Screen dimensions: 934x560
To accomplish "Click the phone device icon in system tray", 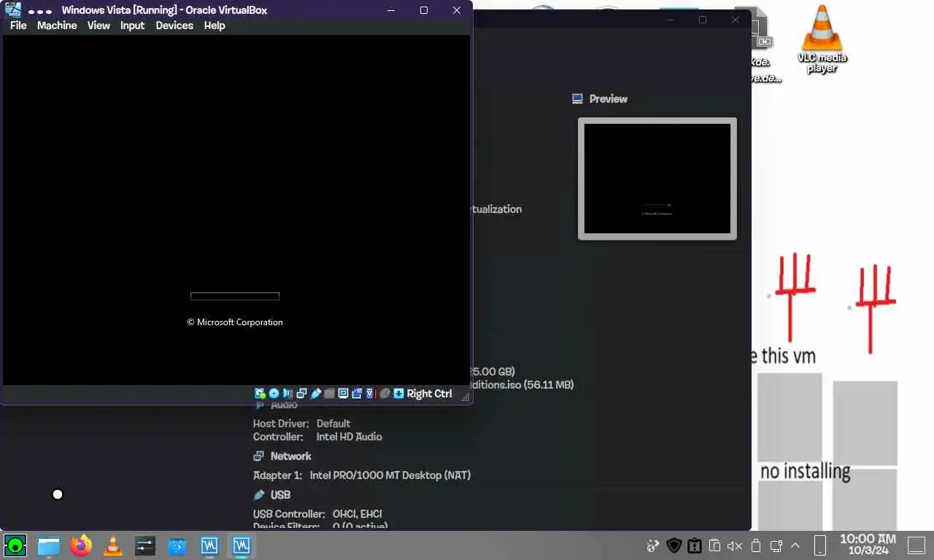I will tap(819, 545).
